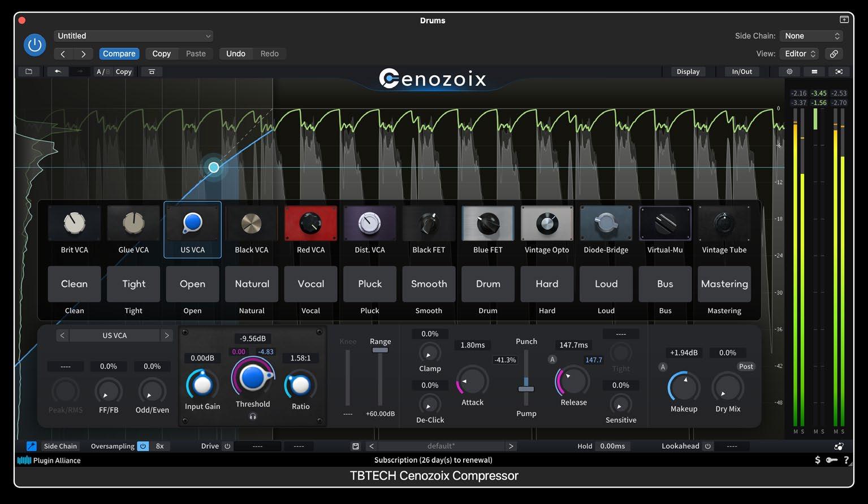
Task: Toggle the auto Makeup A button
Action: point(663,367)
